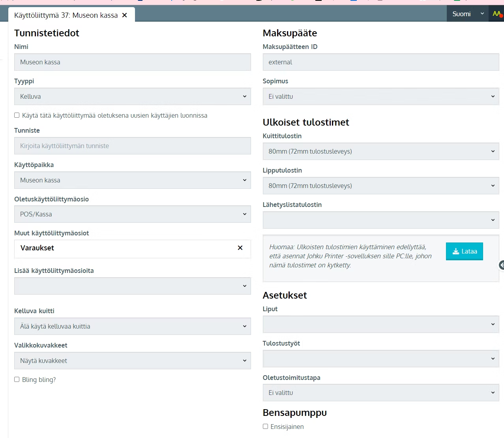504x438 pixels.
Task: Open the Oletustoimitustapa dropdown
Action: [381, 393]
